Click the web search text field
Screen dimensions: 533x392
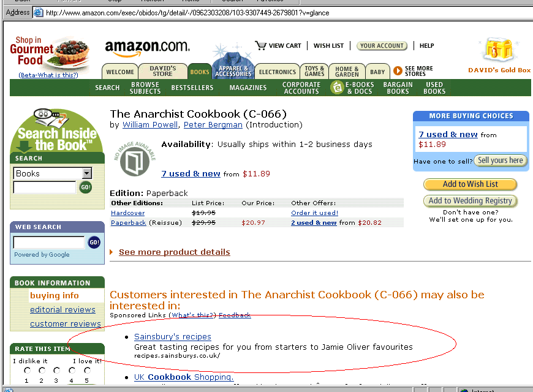point(48,243)
